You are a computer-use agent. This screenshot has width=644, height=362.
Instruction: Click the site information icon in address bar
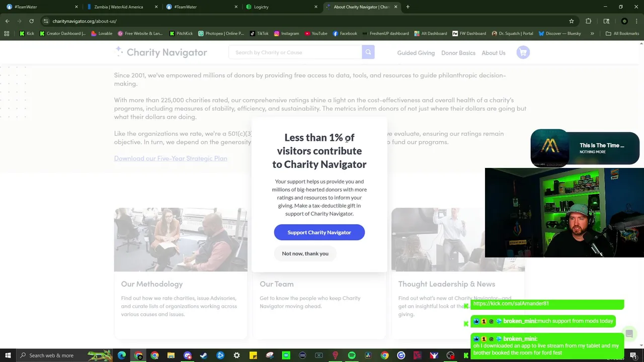(x=46, y=21)
